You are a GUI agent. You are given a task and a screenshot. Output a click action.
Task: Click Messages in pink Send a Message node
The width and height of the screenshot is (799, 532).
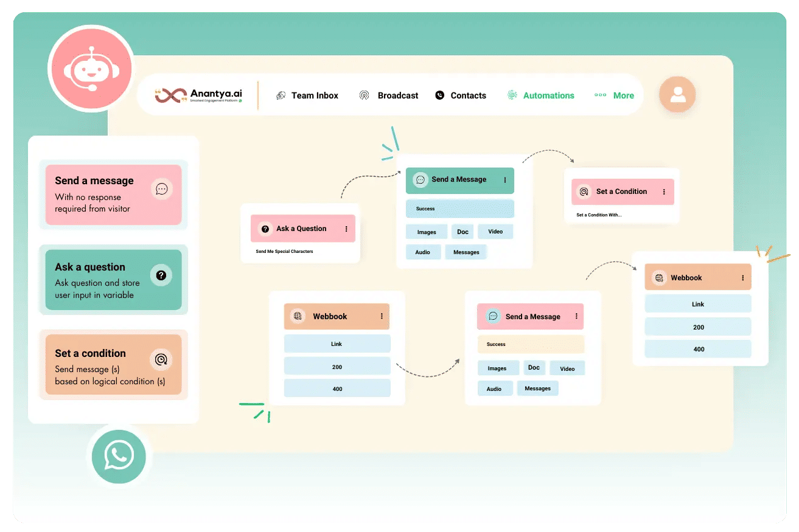537,389
